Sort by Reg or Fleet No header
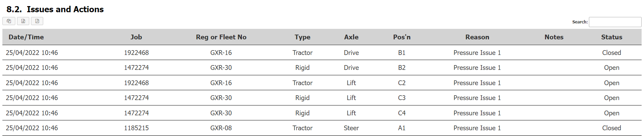 coord(221,37)
